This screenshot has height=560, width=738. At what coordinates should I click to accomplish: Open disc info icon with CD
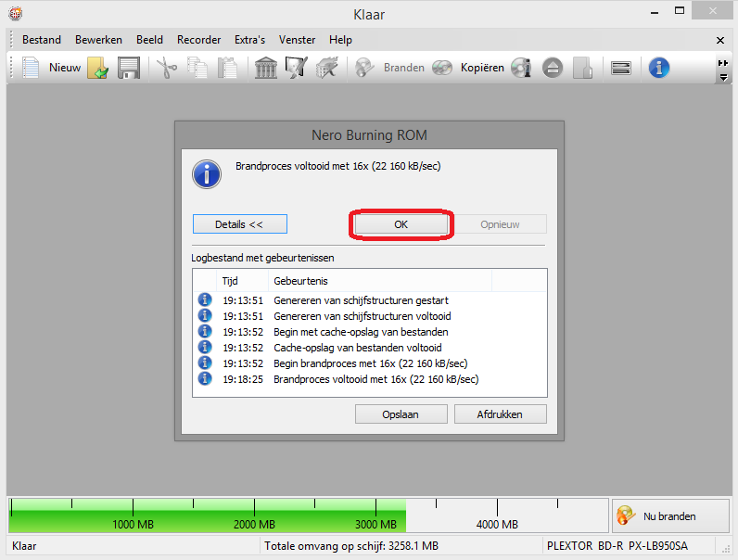pos(521,68)
